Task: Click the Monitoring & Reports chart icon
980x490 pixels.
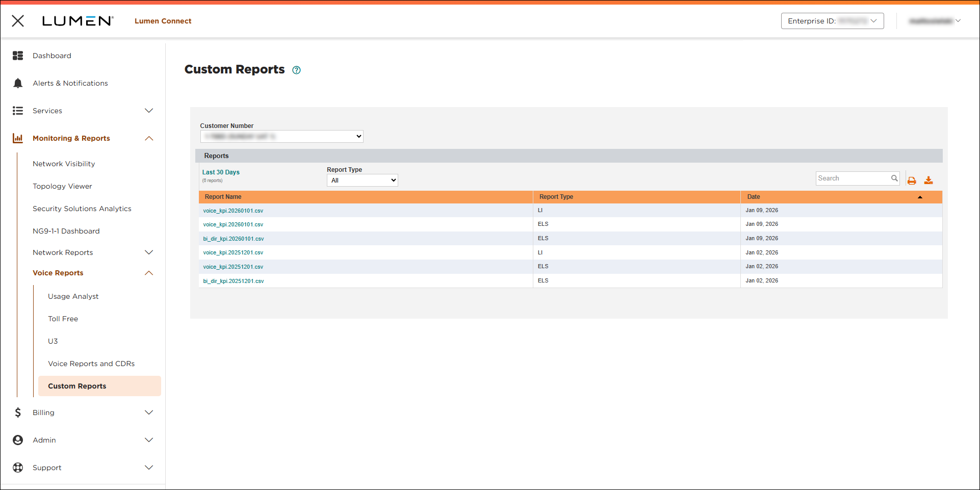Action: tap(18, 138)
